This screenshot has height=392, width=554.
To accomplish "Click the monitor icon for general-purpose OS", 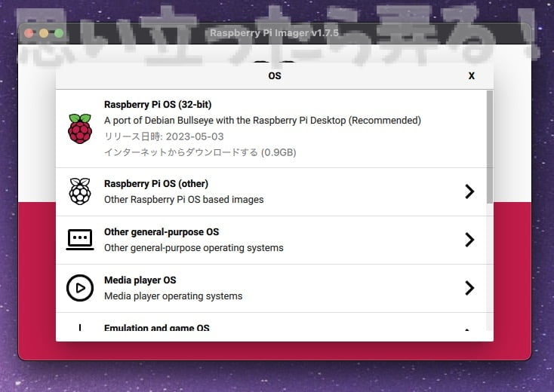I will tap(79, 240).
